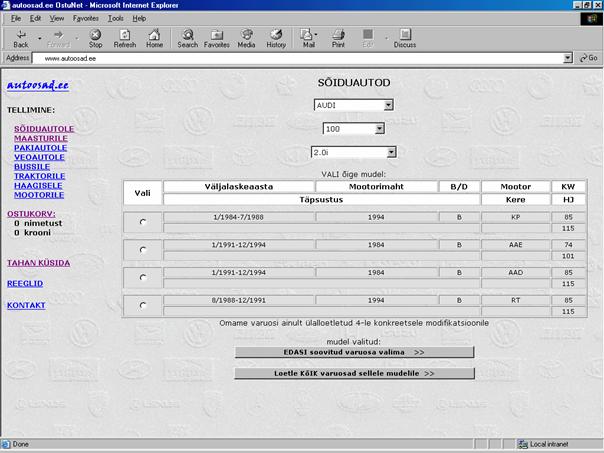Click the AAE engine code cell
The height and width of the screenshot is (453, 604).
[515, 245]
